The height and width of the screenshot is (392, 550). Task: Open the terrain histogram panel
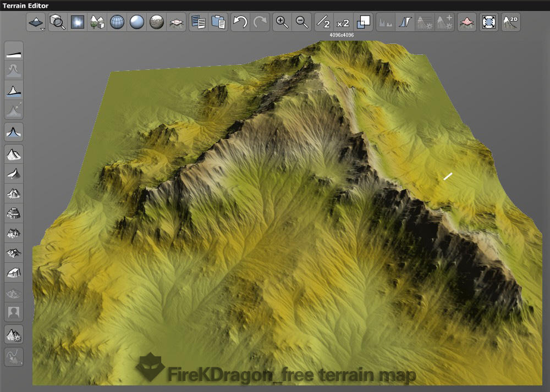[x=385, y=22]
